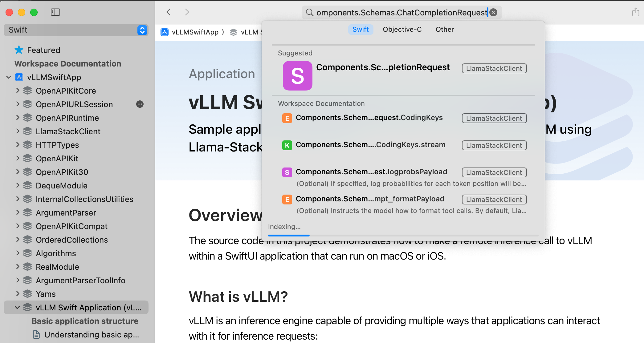Open Understanding basic ap... article
The height and width of the screenshot is (343, 644).
pyautogui.click(x=91, y=334)
